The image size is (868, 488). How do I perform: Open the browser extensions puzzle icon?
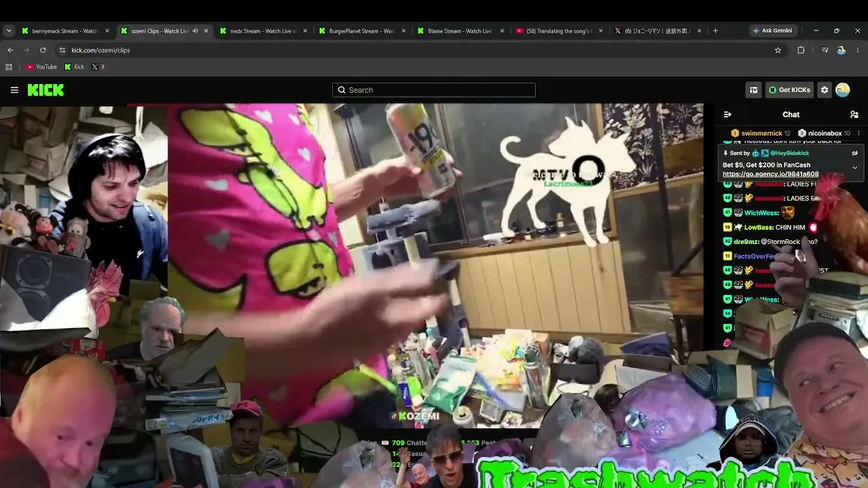[801, 50]
